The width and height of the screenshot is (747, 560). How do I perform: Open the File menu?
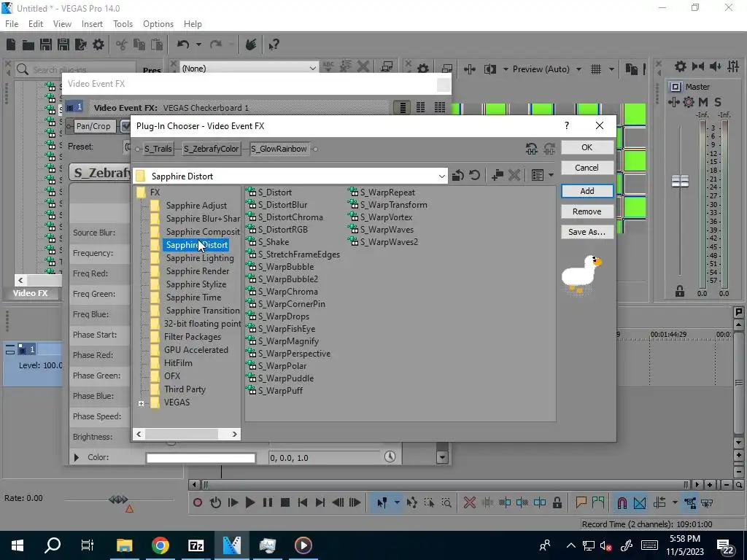12,24
